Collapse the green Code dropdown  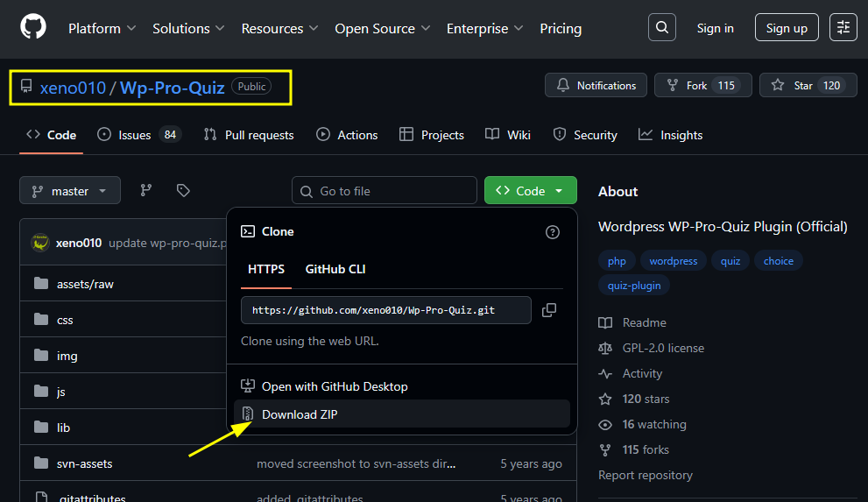click(x=530, y=191)
